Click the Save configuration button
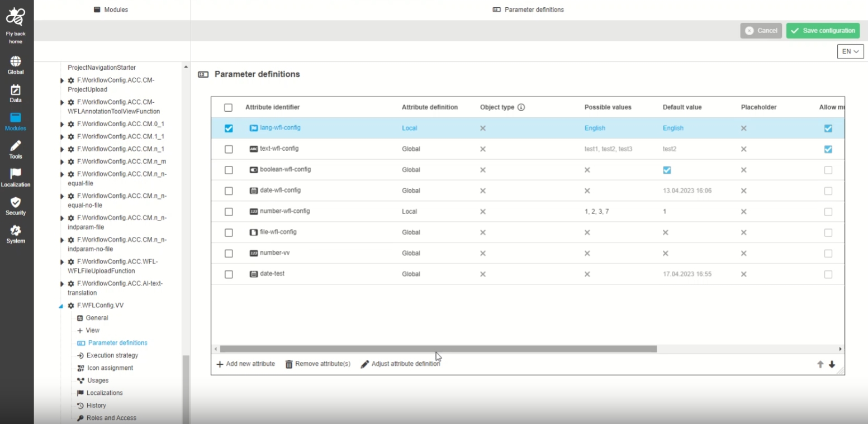This screenshot has width=868, height=424. tap(823, 31)
